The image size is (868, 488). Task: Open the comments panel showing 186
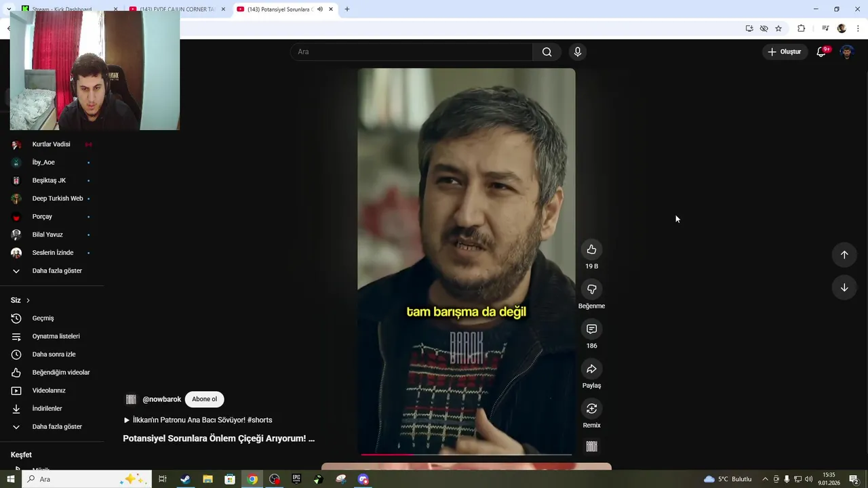(x=591, y=329)
